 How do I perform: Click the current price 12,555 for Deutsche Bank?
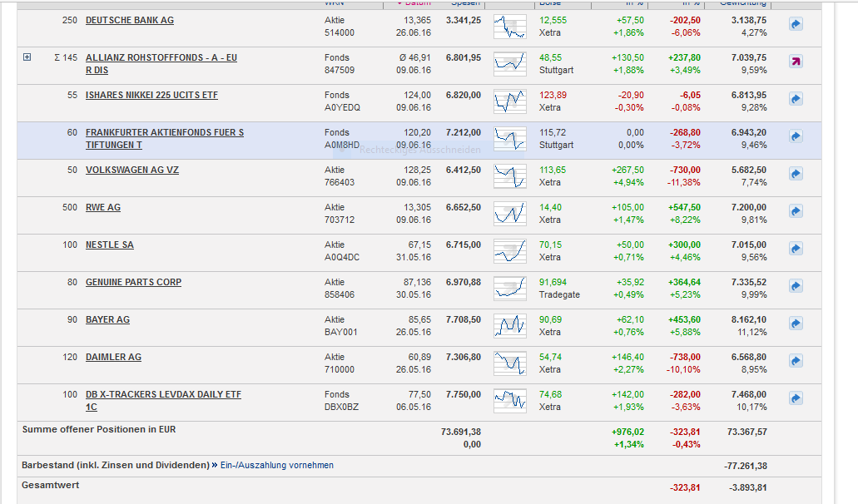(553, 20)
